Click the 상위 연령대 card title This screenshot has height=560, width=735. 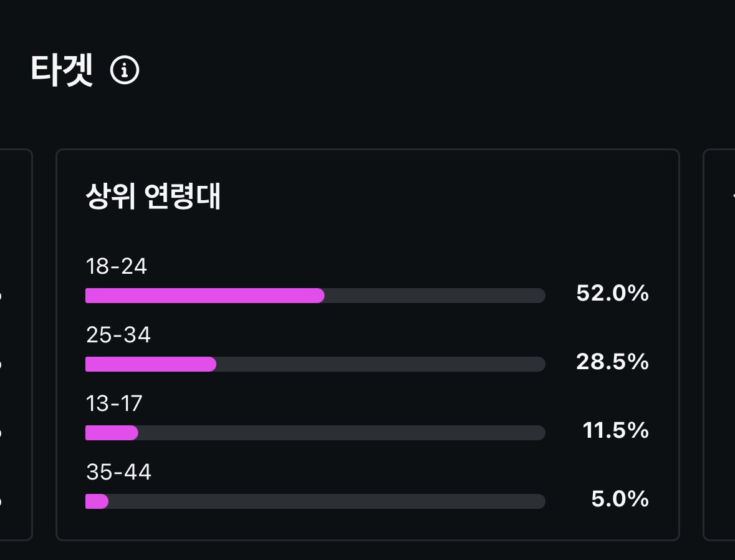pos(153,196)
